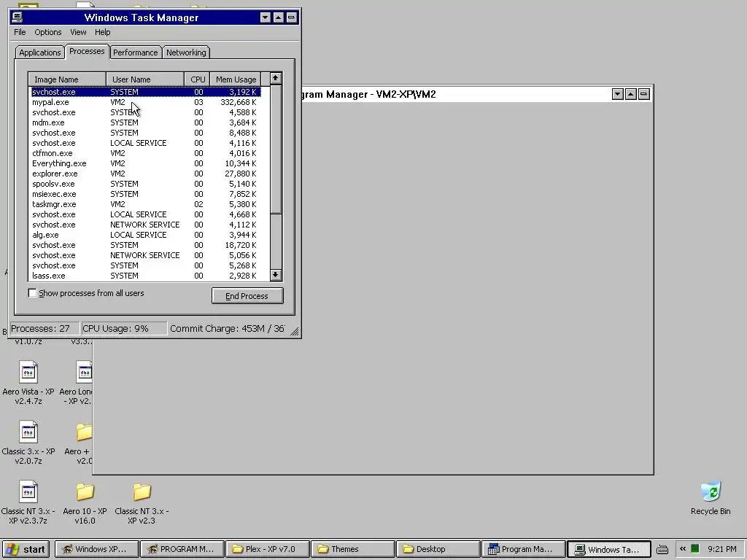Switch to the Applications tab
Viewport: 747px width, 560px height.
(x=40, y=52)
